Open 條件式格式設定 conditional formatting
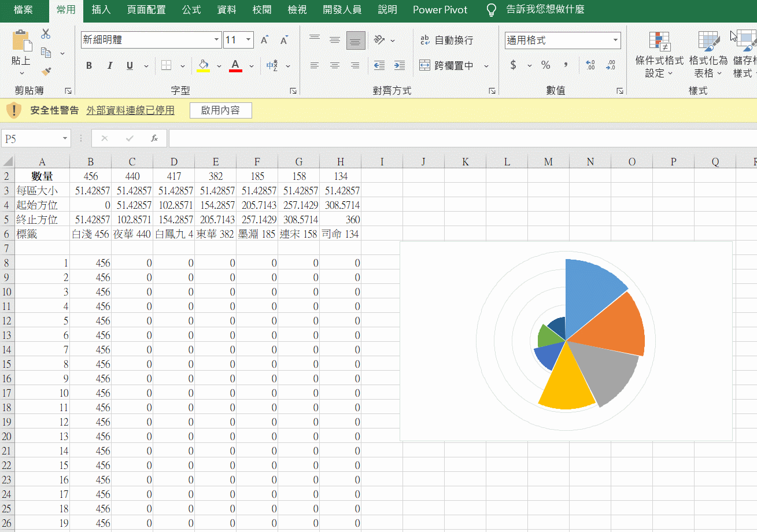The width and height of the screenshot is (757, 532). coord(659,56)
